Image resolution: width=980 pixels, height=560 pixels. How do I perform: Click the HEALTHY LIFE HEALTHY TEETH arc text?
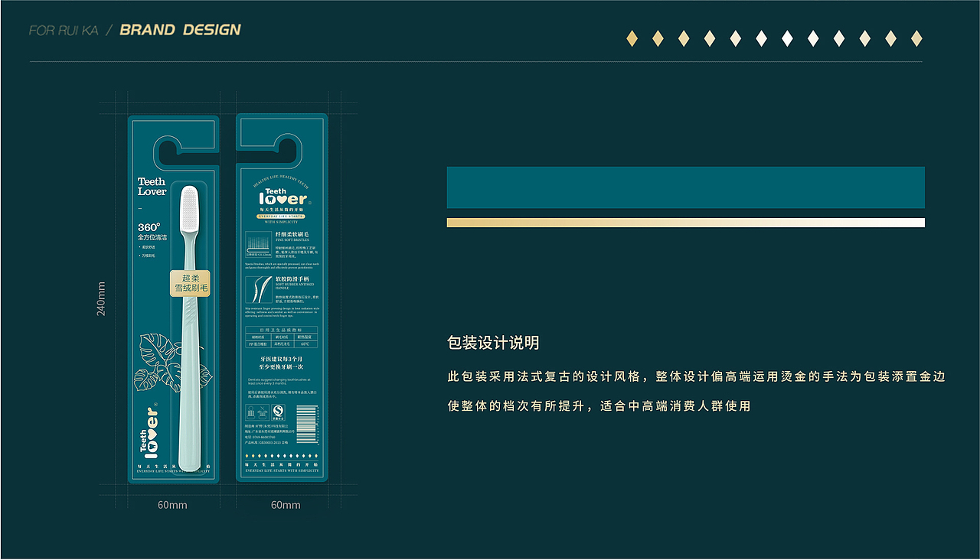281,183
